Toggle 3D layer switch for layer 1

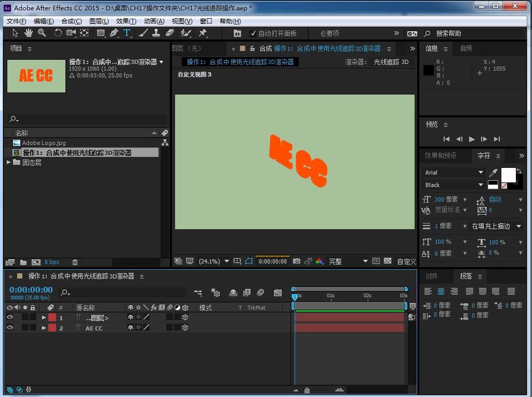coord(185,317)
